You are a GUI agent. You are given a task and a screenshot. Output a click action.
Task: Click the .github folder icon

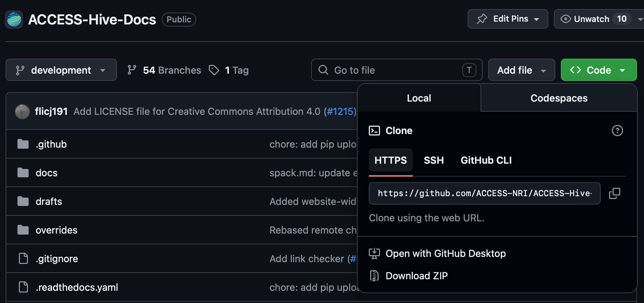pyautogui.click(x=23, y=144)
